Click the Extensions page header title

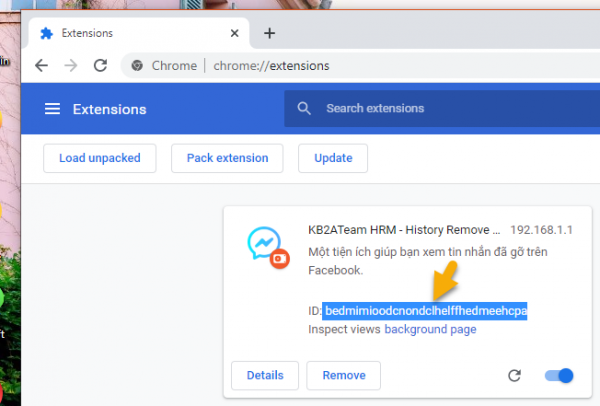coord(110,109)
